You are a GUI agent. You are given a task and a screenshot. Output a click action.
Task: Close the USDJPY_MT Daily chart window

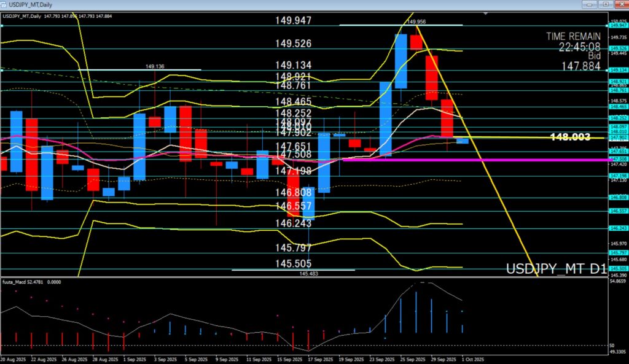pyautogui.click(x=621, y=4)
